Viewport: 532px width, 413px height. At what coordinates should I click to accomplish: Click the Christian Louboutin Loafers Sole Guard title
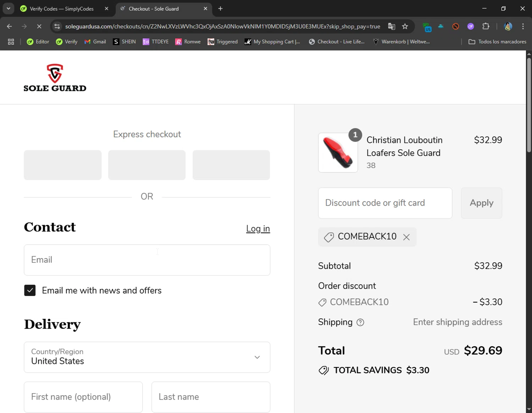pyautogui.click(x=404, y=146)
